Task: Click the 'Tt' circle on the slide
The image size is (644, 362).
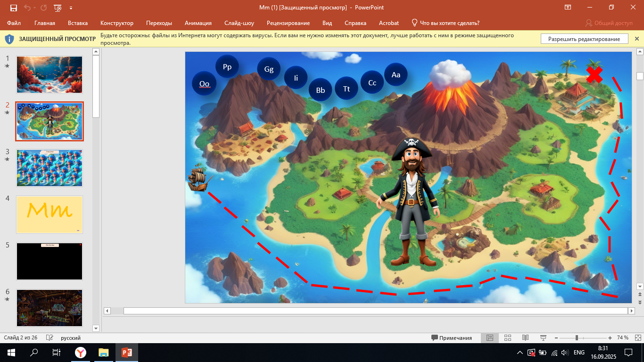Action: pos(347,89)
